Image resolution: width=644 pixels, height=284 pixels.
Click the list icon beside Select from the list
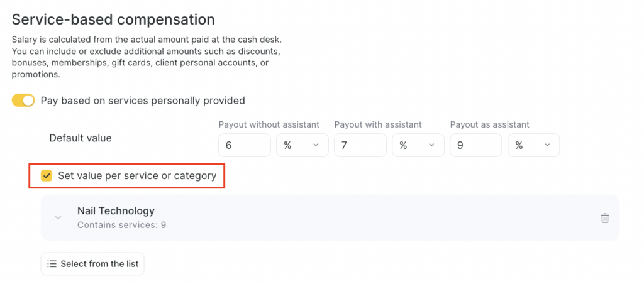pyautogui.click(x=52, y=264)
